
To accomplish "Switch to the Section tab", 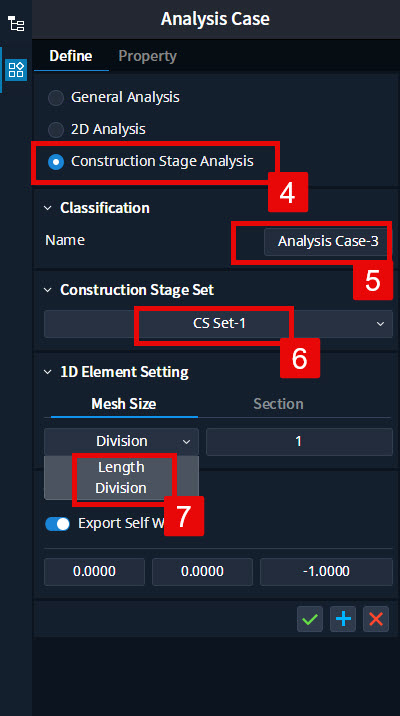I will click(278, 404).
